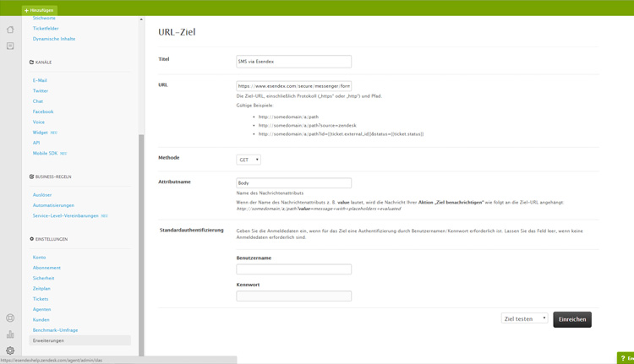Click the admin gear icon
The height and width of the screenshot is (364, 634).
tap(10, 350)
